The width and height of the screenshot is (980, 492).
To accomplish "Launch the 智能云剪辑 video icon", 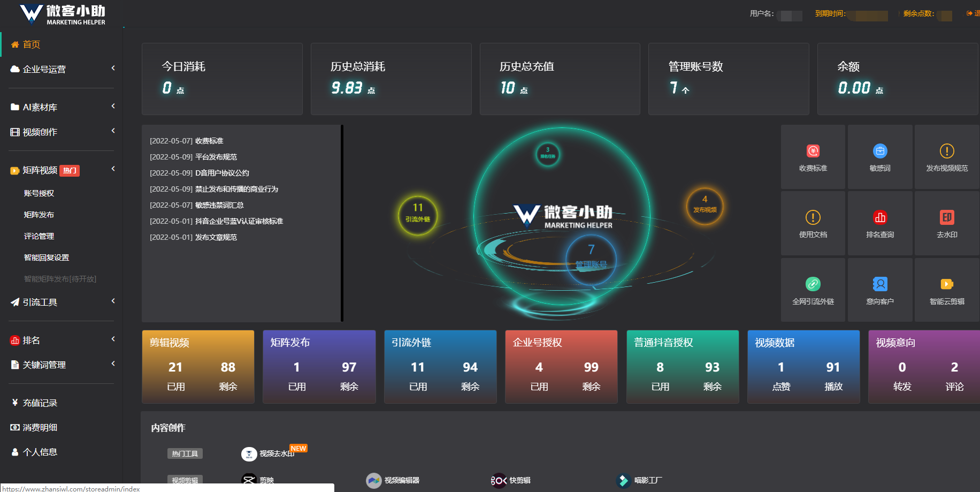I will [946, 284].
